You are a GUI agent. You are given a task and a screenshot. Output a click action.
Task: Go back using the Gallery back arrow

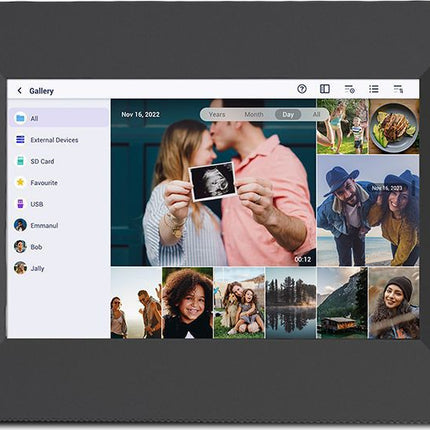(x=19, y=91)
